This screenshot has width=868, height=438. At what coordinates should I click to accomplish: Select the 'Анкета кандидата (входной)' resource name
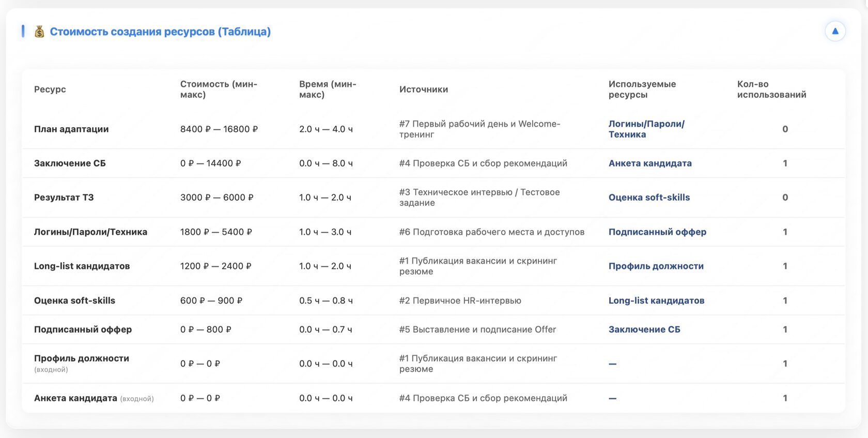pos(94,398)
